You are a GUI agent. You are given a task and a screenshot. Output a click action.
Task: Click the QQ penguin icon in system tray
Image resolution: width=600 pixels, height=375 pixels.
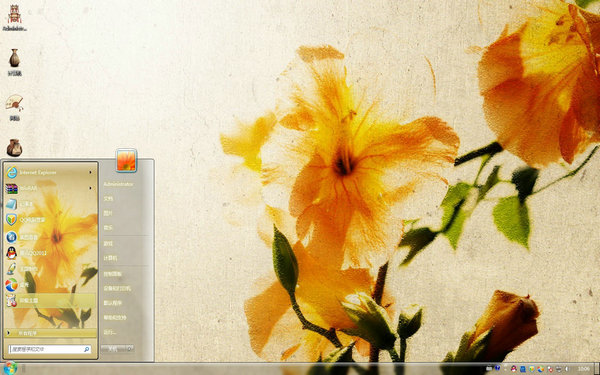click(x=514, y=369)
